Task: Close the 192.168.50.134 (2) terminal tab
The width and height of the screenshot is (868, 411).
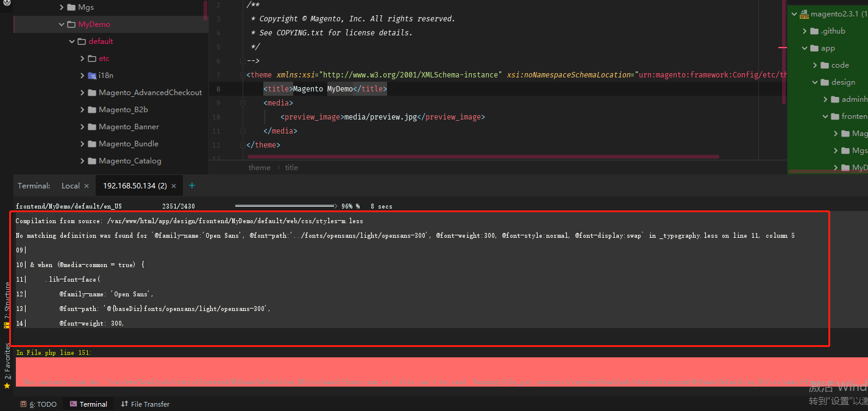Action: [174, 186]
